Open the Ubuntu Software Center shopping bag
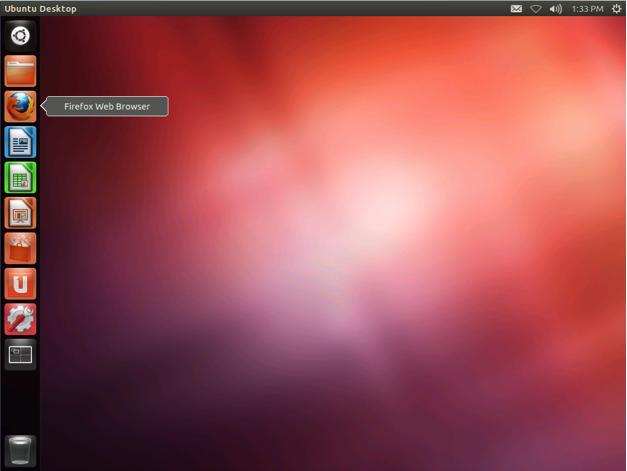The height and width of the screenshot is (471, 627). coord(20,248)
